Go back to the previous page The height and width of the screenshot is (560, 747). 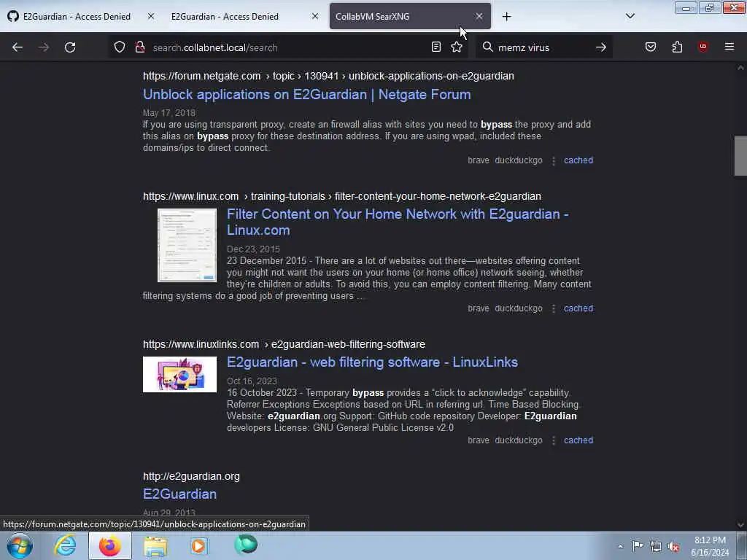[x=18, y=47]
